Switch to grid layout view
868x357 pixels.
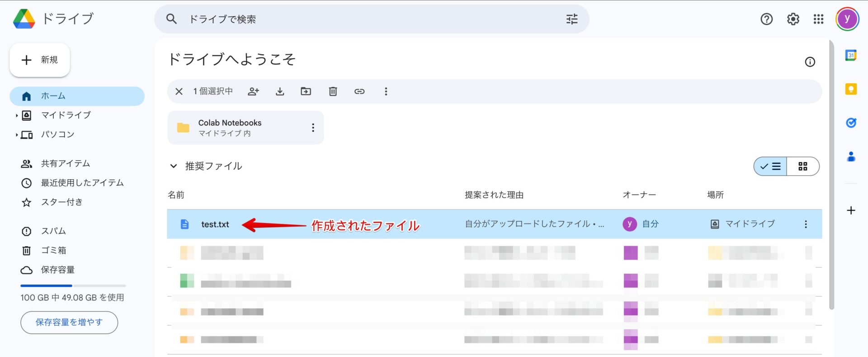pyautogui.click(x=803, y=167)
